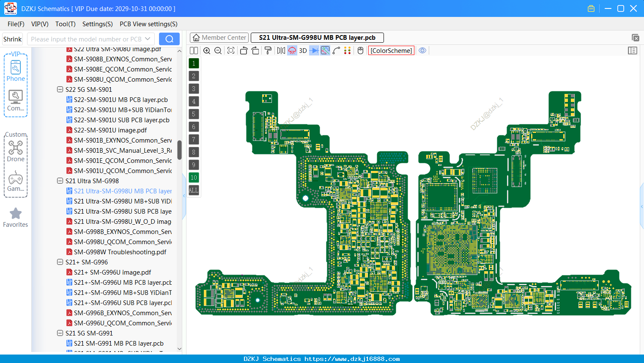Collapse the S21+ SM-G996 folder
Screen dimensions: 644x363
60,262
